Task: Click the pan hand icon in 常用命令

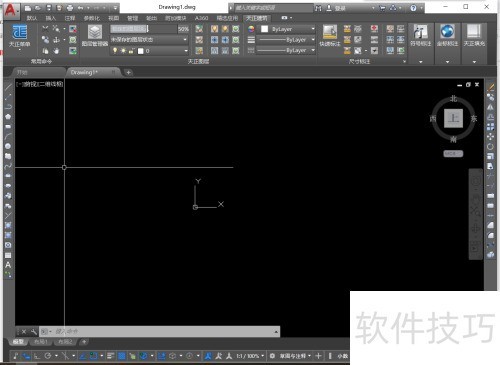Action: 56,51
